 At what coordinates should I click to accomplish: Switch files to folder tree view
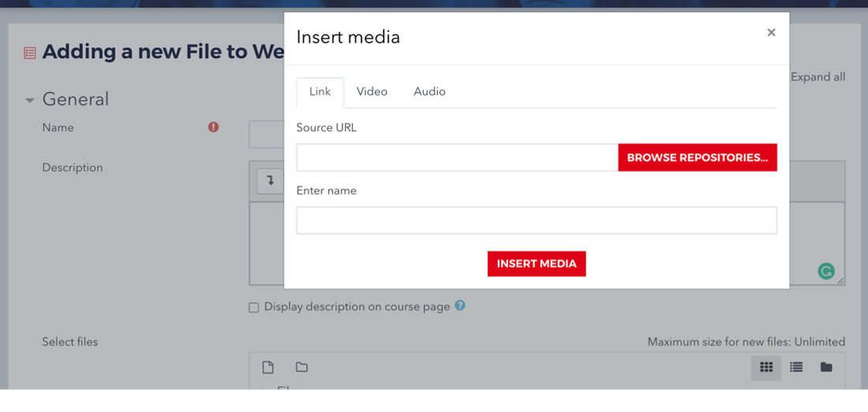(x=826, y=367)
